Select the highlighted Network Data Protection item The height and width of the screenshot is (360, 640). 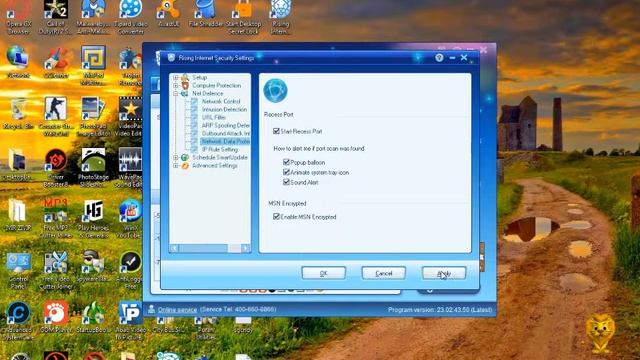[x=225, y=141]
